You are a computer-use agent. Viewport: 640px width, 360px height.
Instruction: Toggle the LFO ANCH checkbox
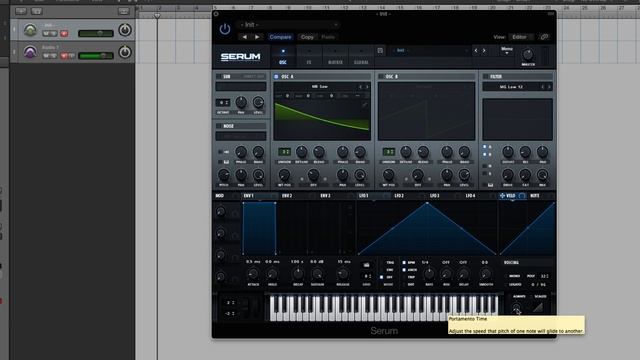coord(404,270)
